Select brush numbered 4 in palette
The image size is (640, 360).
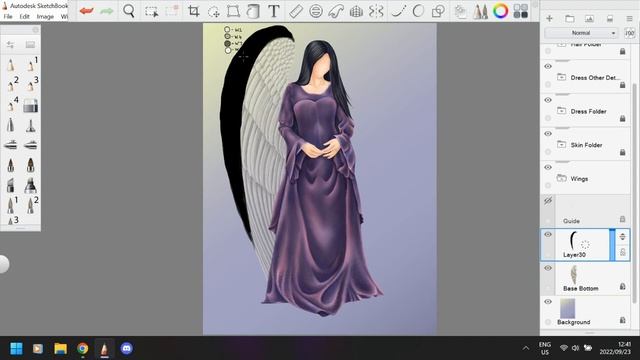click(x=12, y=105)
